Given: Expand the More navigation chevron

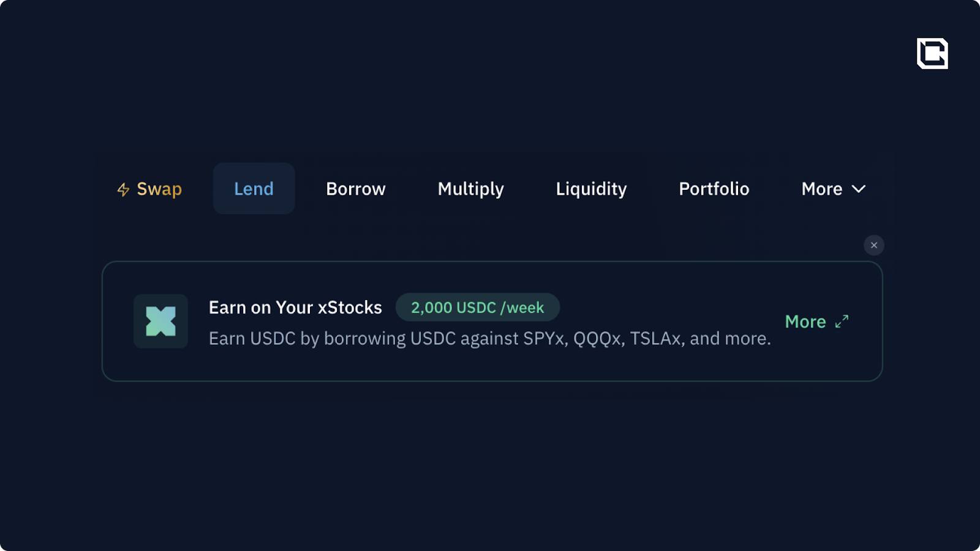Looking at the screenshot, I should 859,189.
